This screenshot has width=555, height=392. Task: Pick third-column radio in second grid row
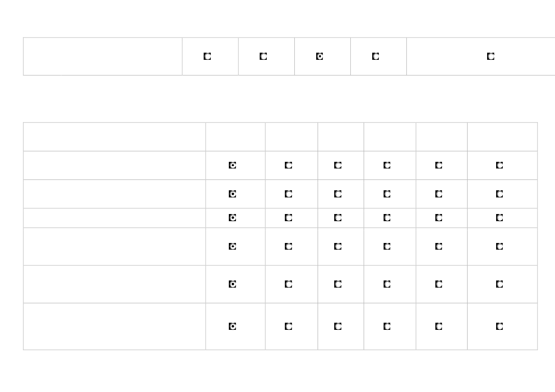(338, 194)
